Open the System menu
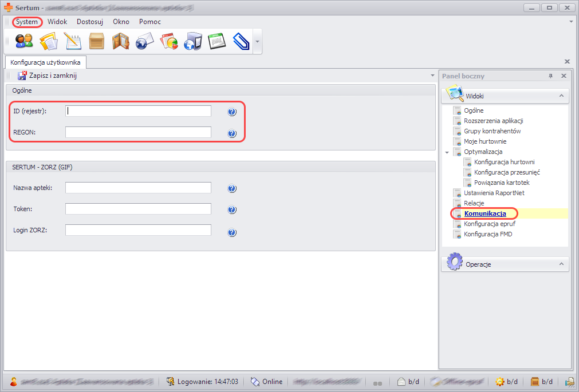The height and width of the screenshot is (392, 579). point(27,22)
